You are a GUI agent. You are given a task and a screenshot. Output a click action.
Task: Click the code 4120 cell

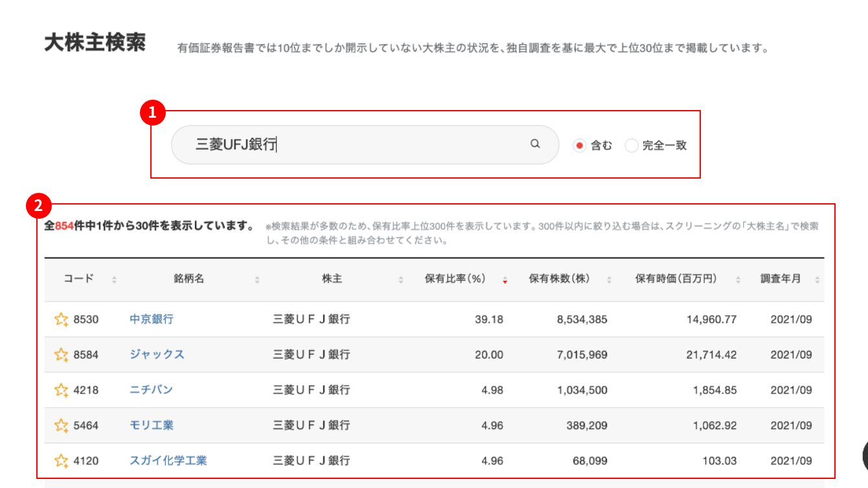[86, 461]
